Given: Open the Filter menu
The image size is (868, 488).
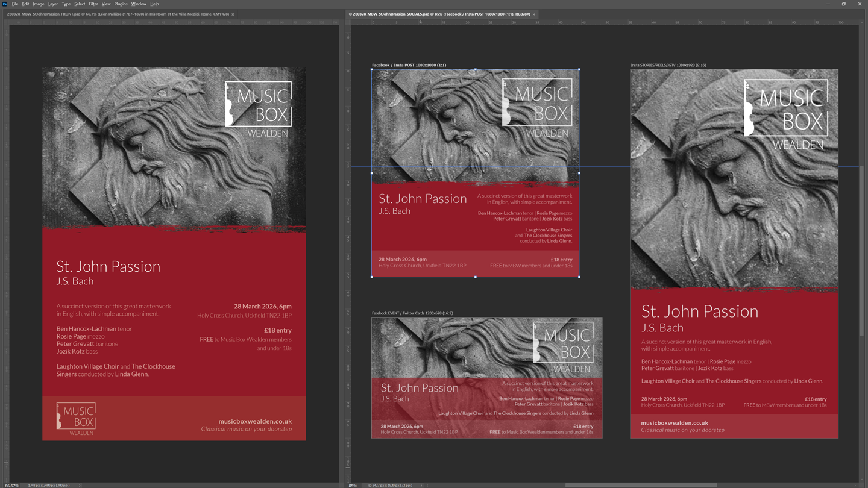Looking at the screenshot, I should 93,4.
